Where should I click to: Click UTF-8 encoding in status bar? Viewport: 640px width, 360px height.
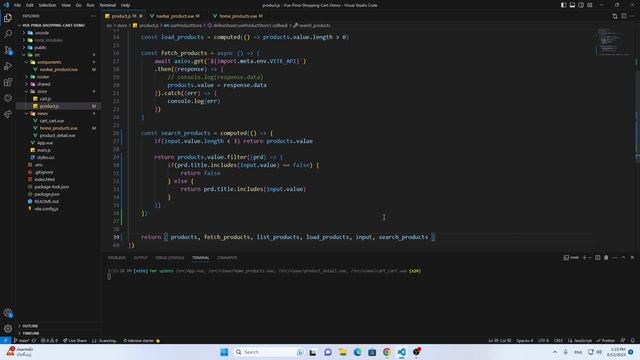point(543,340)
